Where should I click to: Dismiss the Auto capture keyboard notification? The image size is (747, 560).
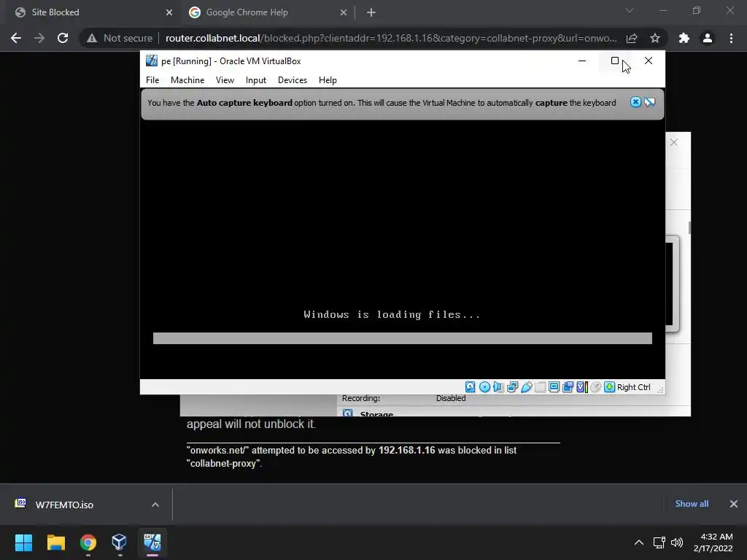click(635, 102)
